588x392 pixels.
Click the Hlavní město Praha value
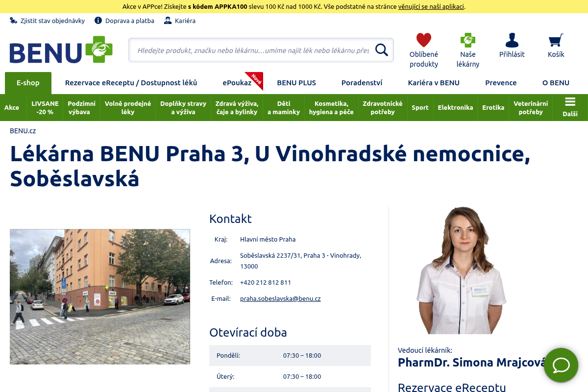pos(268,240)
